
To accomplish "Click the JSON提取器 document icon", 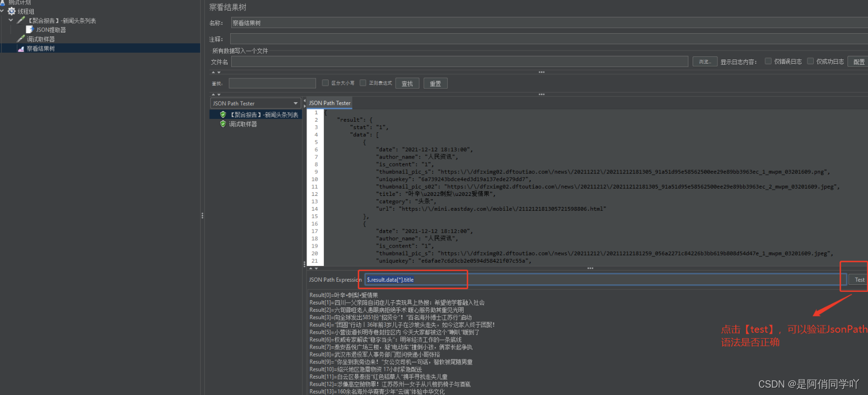I will [30, 29].
